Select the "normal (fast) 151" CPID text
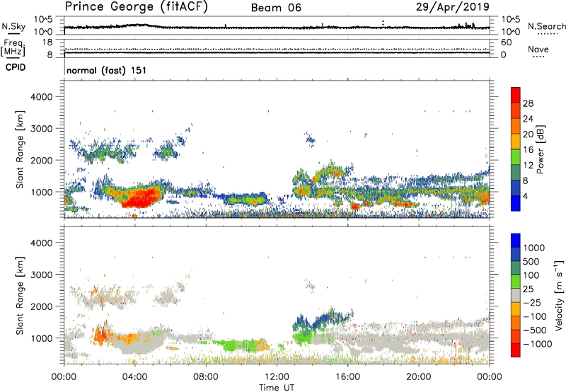The height and width of the screenshot is (392, 566). click(x=107, y=70)
